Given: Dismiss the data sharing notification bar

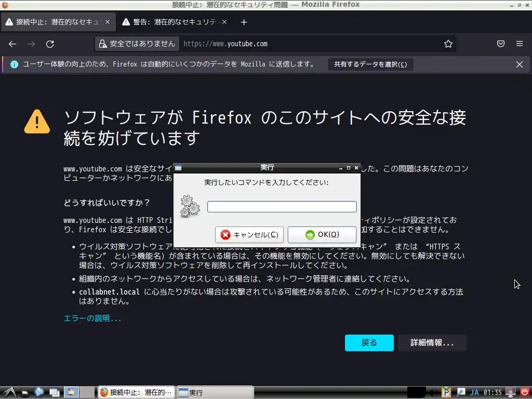Looking at the screenshot, I should pos(520,64).
